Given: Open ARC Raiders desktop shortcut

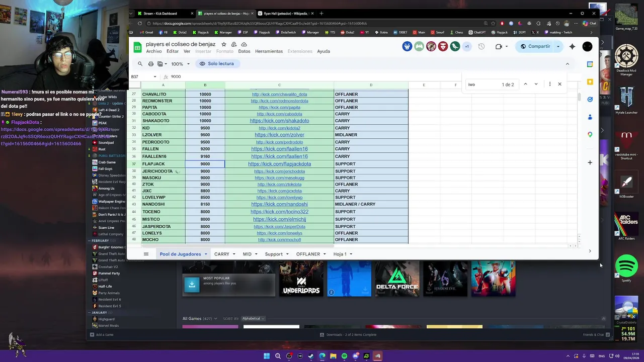Looking at the screenshot, I should click(626, 226).
